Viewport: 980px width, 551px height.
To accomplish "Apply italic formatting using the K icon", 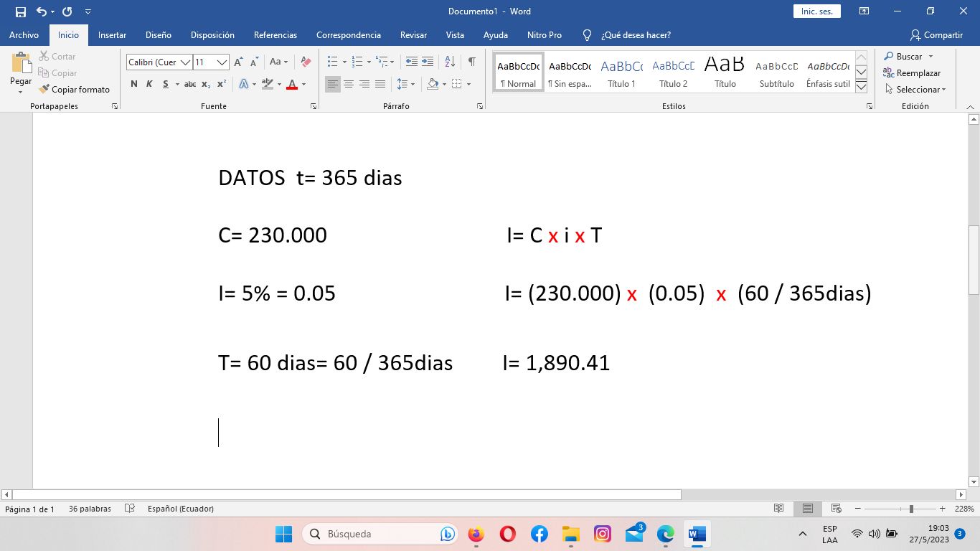I will coord(149,84).
